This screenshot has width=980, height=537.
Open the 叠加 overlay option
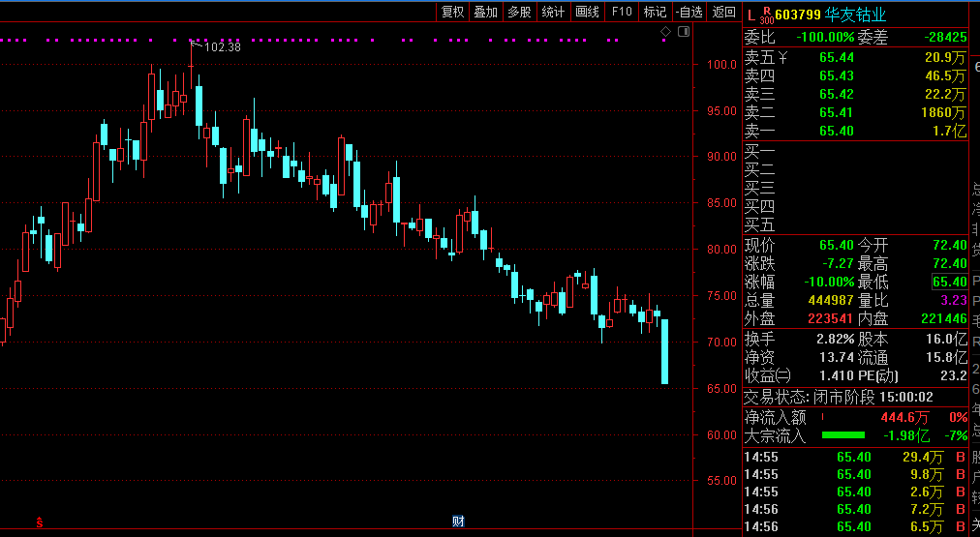[x=486, y=12]
